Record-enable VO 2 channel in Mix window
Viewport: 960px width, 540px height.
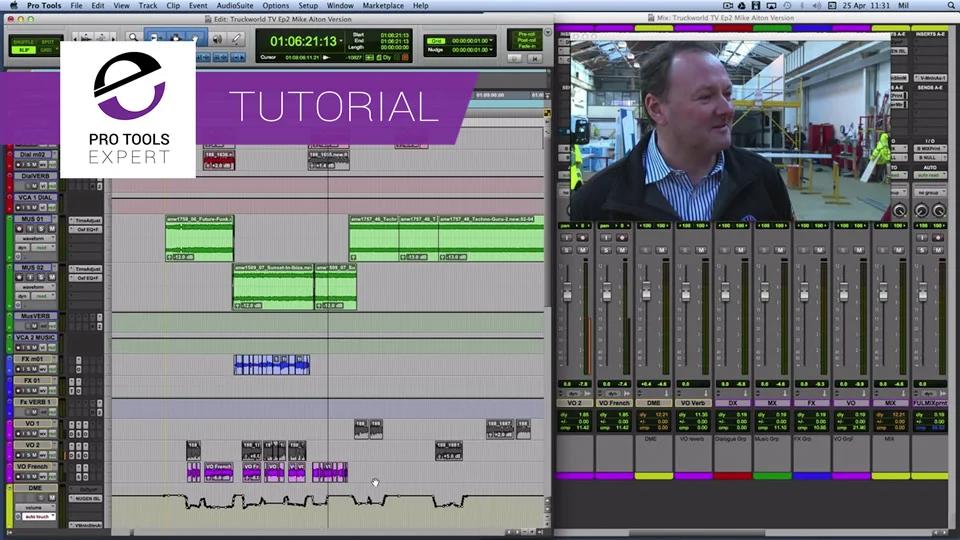(x=582, y=238)
